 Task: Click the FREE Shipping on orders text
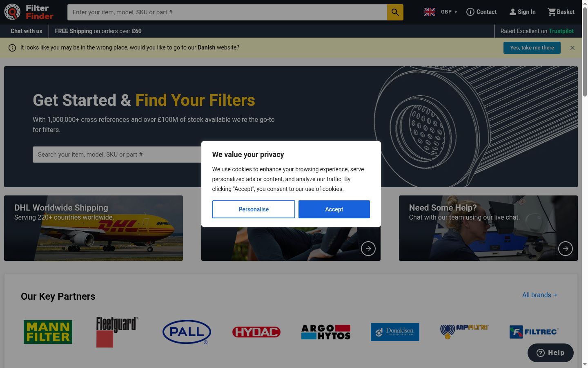(x=98, y=31)
